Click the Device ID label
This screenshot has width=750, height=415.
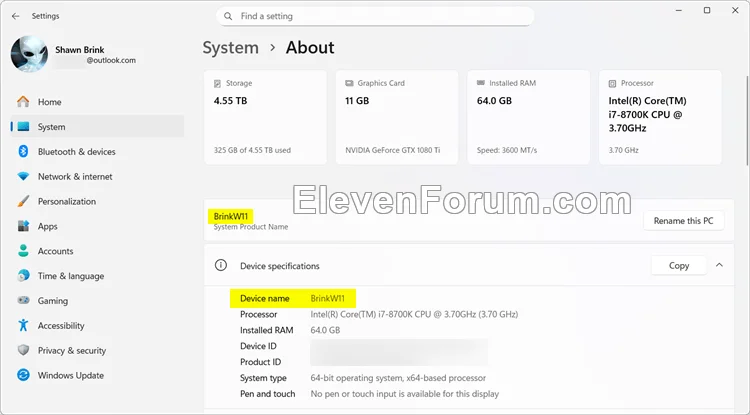(x=258, y=346)
